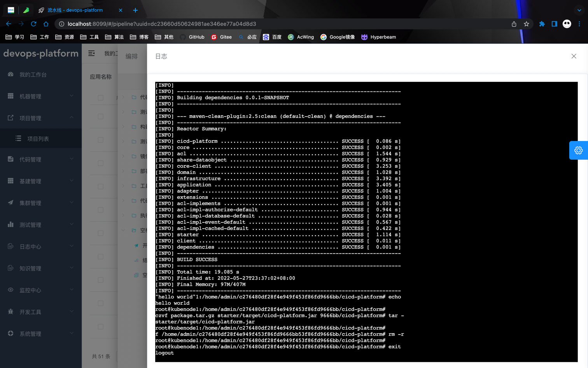Click the 监控中心 eye icon
Image resolution: width=588 pixels, height=368 pixels.
point(10,290)
